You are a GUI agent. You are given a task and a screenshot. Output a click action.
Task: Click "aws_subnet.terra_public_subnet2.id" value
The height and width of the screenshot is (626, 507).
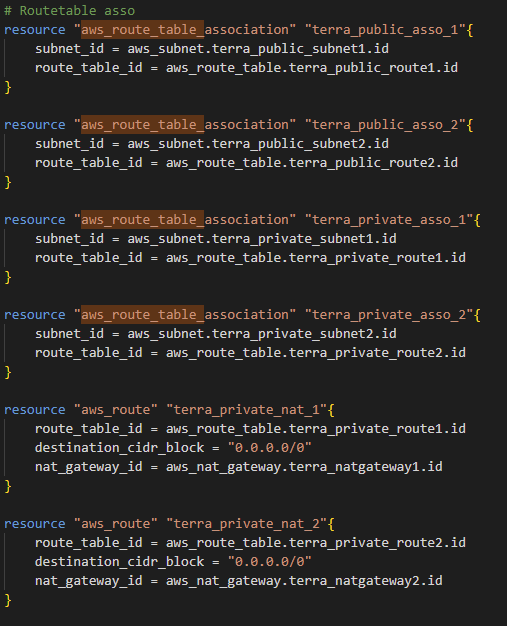click(258, 144)
